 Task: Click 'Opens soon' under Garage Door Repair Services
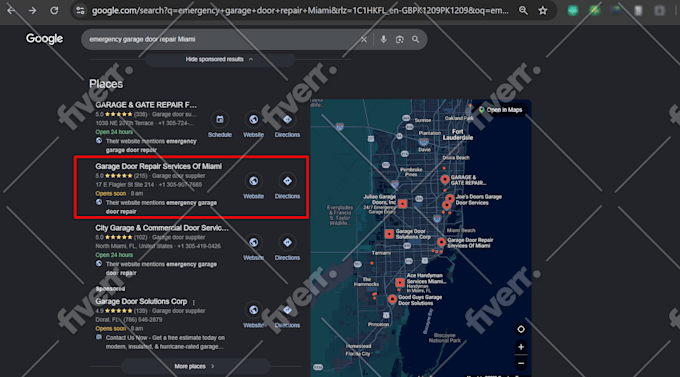pyautogui.click(x=111, y=193)
